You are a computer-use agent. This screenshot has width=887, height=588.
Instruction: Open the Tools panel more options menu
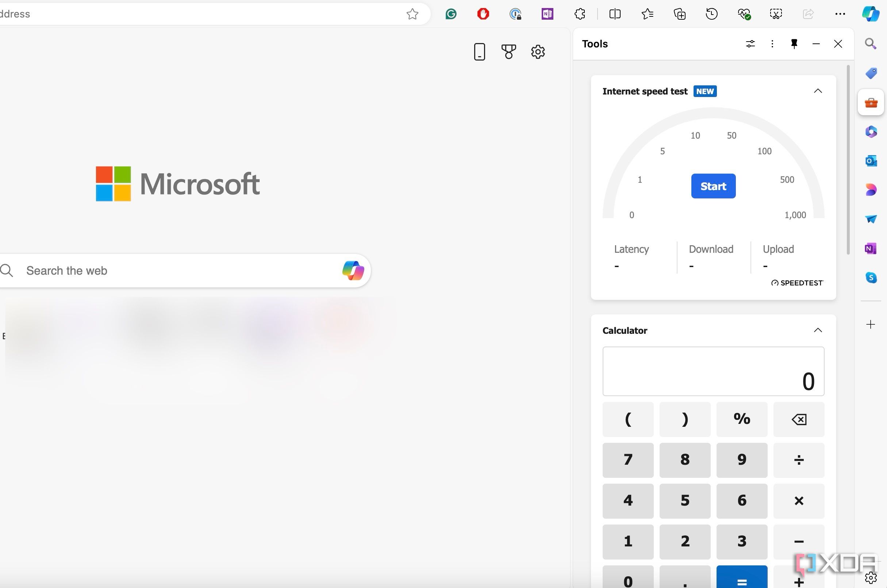pos(772,44)
